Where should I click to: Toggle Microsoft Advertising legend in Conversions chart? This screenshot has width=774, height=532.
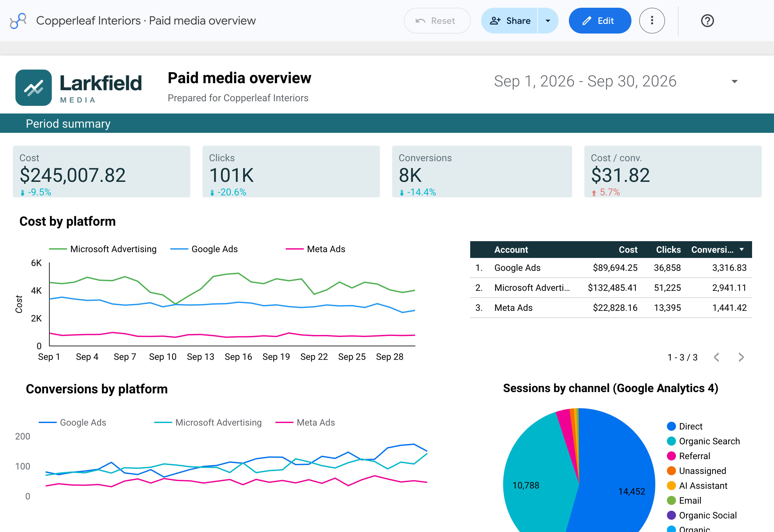pyautogui.click(x=208, y=422)
